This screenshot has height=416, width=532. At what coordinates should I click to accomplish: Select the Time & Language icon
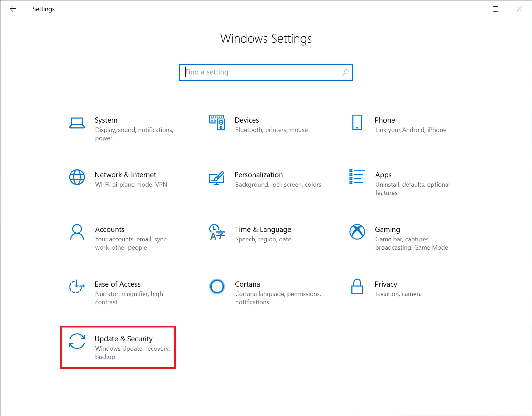click(217, 232)
